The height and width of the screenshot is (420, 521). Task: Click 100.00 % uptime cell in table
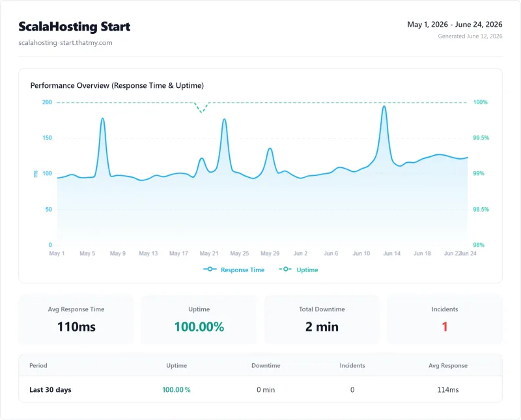(x=176, y=390)
